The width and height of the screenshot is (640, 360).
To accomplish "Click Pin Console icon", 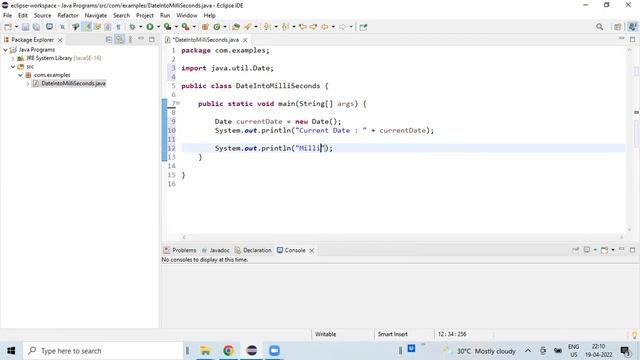I will (x=576, y=250).
